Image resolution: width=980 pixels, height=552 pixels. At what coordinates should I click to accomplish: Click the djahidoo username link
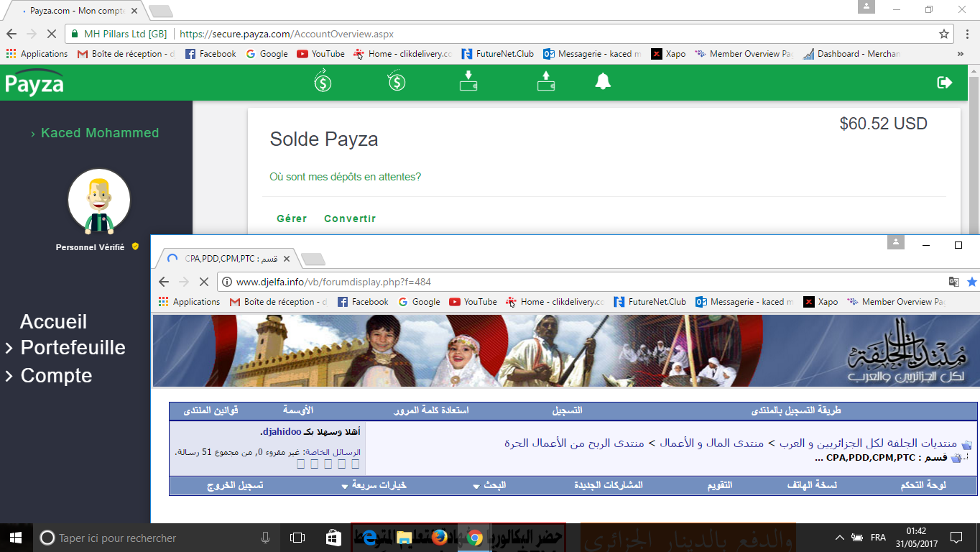[x=281, y=433]
